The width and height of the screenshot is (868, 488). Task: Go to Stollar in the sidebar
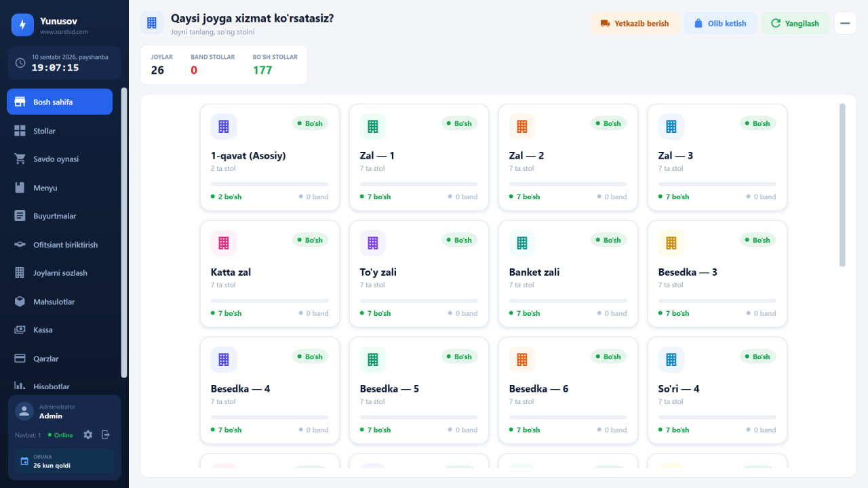[x=60, y=131]
